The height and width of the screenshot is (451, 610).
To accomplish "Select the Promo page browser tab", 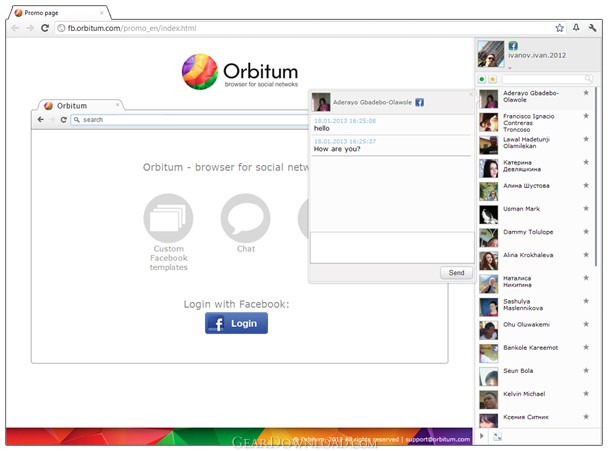I will click(58, 13).
